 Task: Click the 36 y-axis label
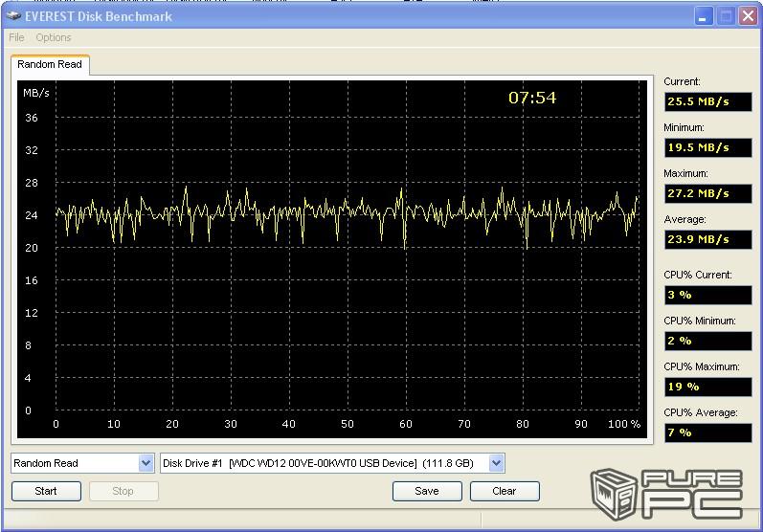[x=32, y=118]
